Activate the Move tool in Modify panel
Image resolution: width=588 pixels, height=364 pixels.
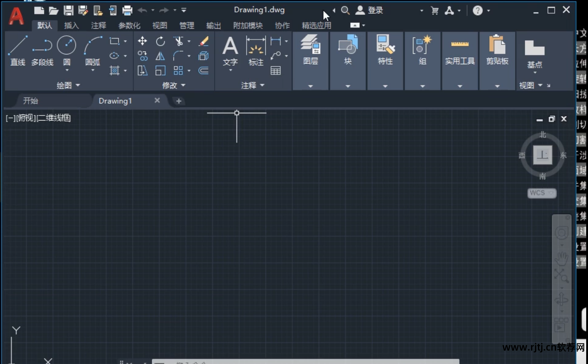coord(142,41)
